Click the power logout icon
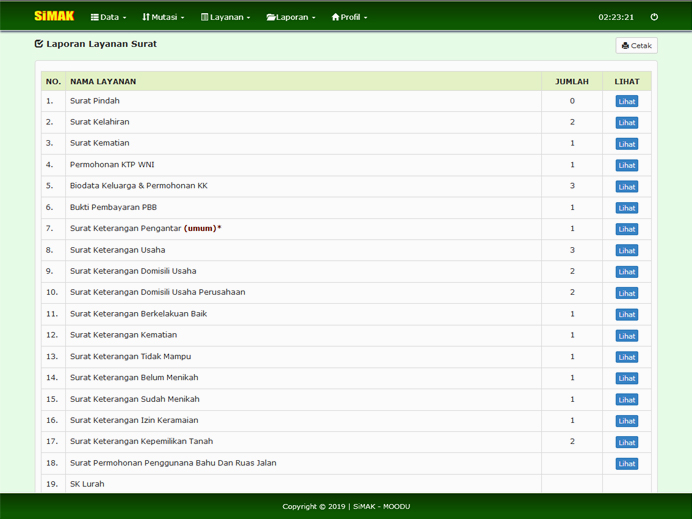This screenshot has width=692, height=519. pos(654,17)
